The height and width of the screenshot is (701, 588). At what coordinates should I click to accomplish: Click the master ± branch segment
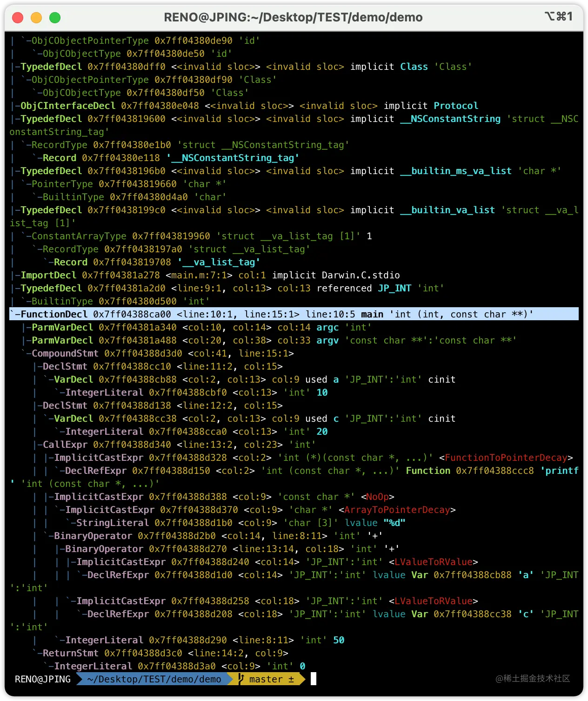272,679
